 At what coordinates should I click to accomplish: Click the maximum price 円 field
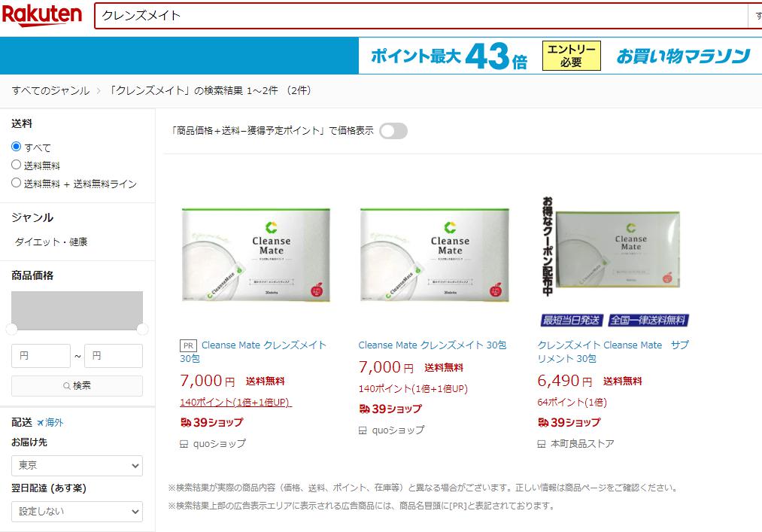114,356
